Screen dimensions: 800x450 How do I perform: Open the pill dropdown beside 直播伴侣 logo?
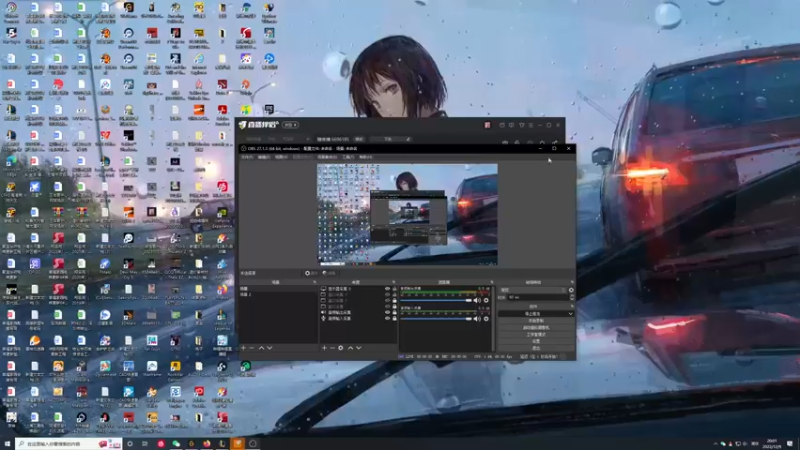coord(290,125)
